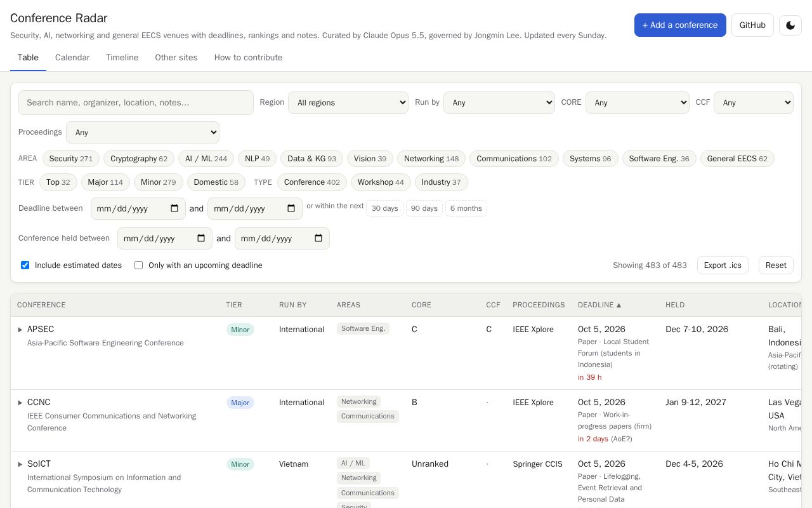Open calendar picker on first Deadline date

pos(174,208)
